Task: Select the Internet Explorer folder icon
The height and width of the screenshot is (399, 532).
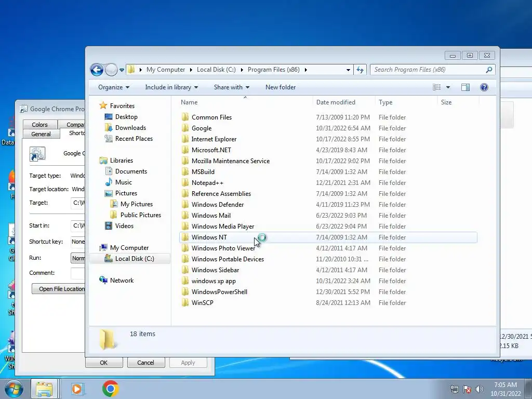Action: tap(185, 139)
